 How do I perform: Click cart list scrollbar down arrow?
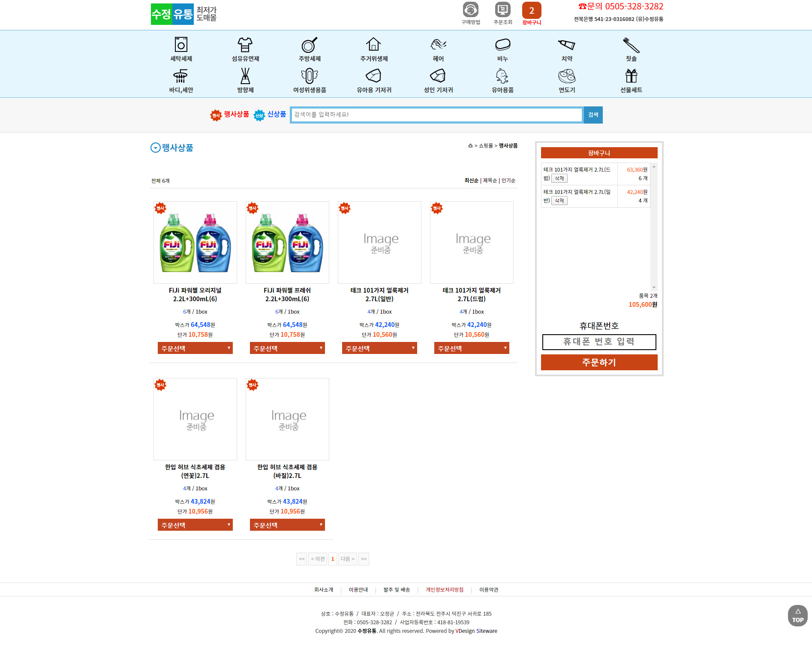[654, 287]
